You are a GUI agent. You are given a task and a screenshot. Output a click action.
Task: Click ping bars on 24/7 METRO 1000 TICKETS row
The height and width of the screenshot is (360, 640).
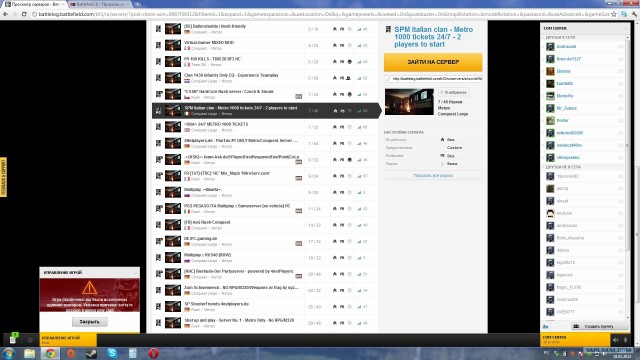coord(359,127)
